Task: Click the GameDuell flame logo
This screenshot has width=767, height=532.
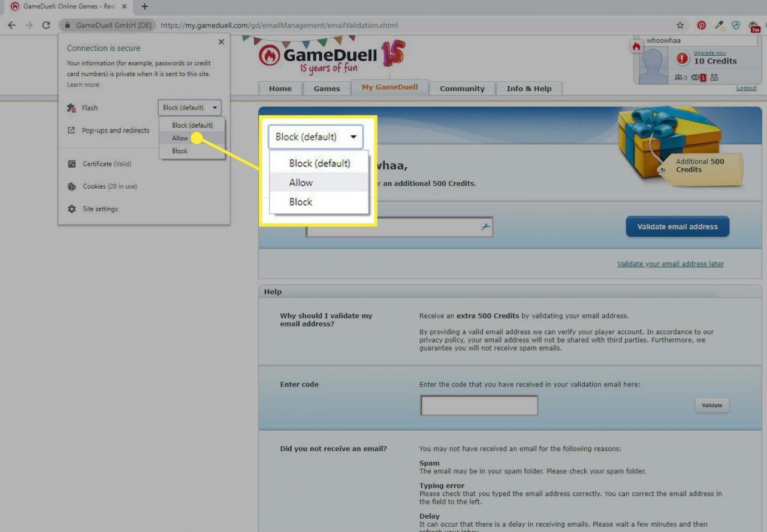Action: (x=270, y=56)
